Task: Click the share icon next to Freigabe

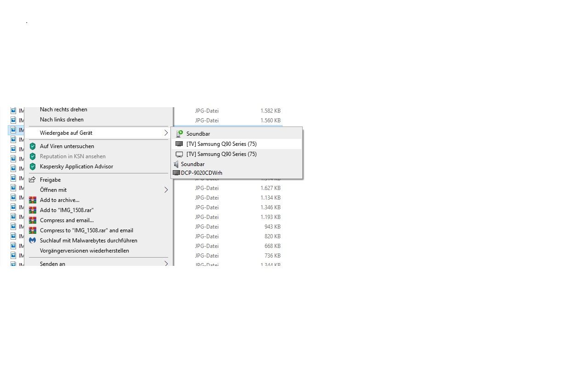Action: tap(33, 180)
